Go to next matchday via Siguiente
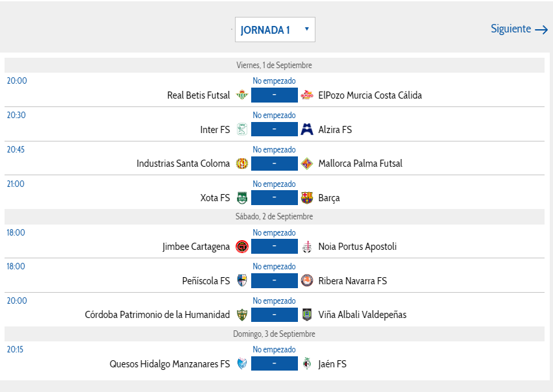553x392 pixels. (x=519, y=29)
